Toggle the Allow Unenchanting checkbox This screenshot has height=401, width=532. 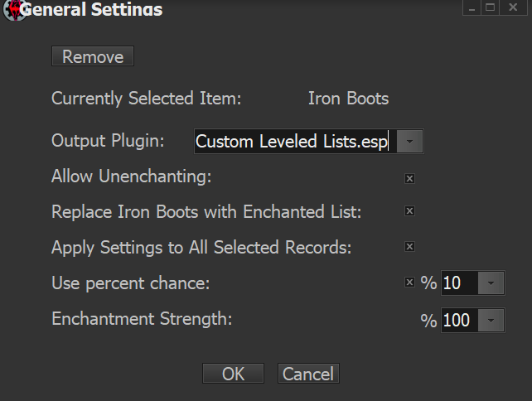click(x=409, y=177)
